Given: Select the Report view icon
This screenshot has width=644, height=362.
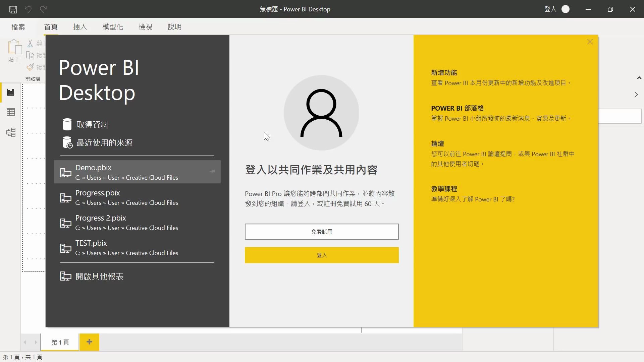Looking at the screenshot, I should click(11, 92).
